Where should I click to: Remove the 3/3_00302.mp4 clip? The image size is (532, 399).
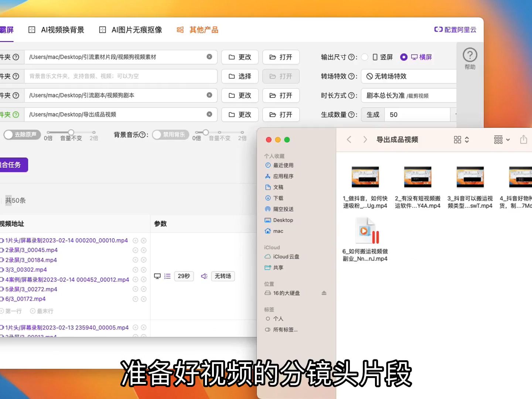[144, 270]
